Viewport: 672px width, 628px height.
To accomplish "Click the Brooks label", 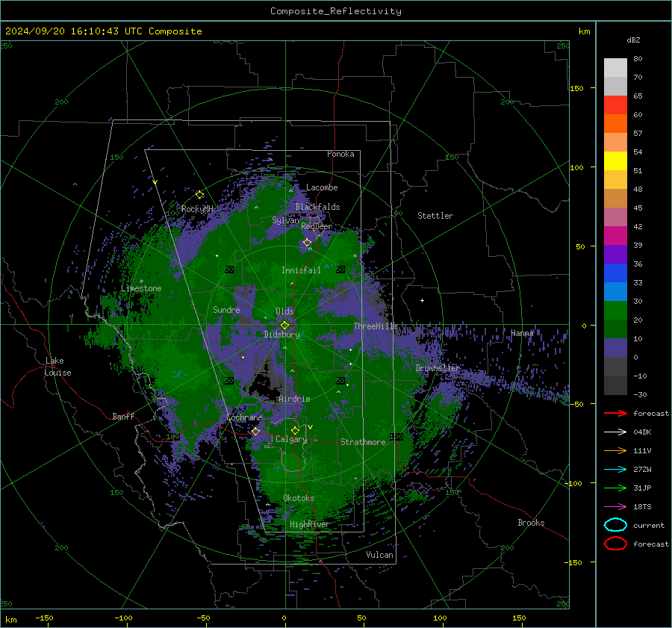I will (x=531, y=523).
